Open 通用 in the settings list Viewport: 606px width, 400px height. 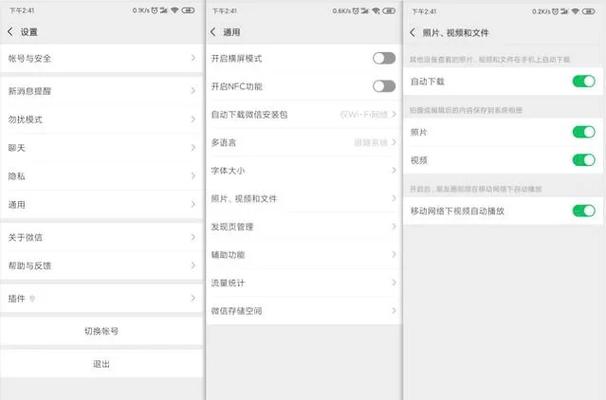[102, 204]
